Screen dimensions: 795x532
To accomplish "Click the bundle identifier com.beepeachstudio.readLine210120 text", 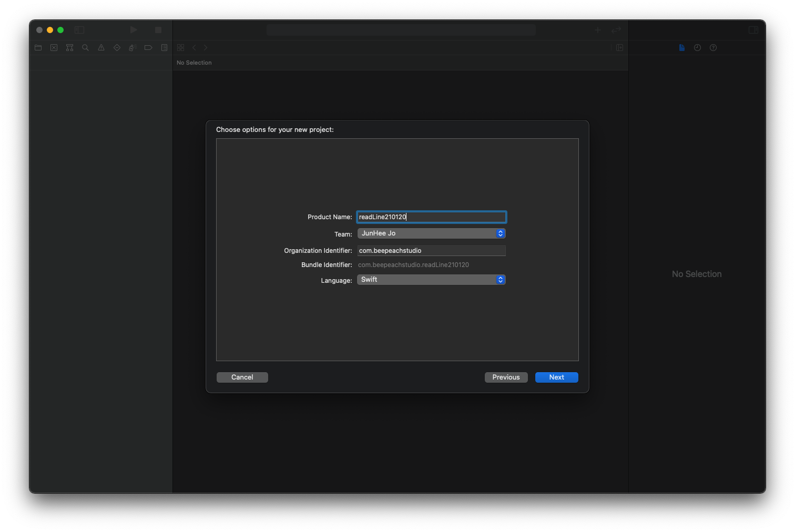I will pos(413,265).
